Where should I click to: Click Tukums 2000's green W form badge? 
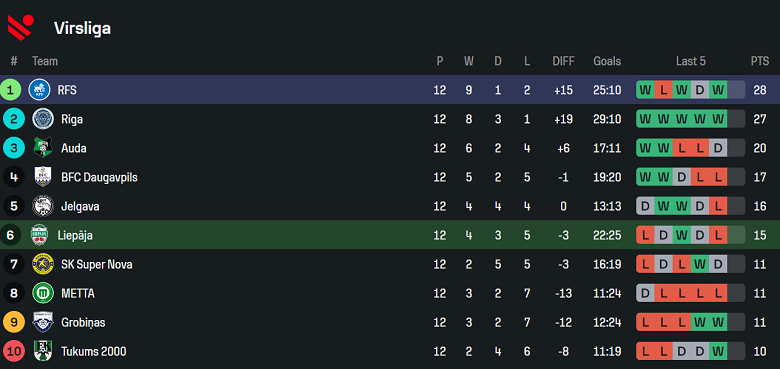(x=718, y=351)
